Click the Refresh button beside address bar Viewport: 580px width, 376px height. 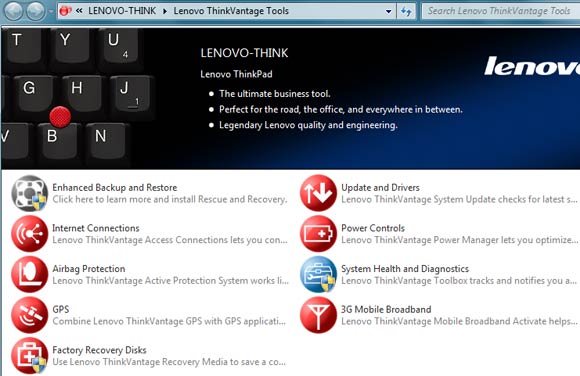406,11
